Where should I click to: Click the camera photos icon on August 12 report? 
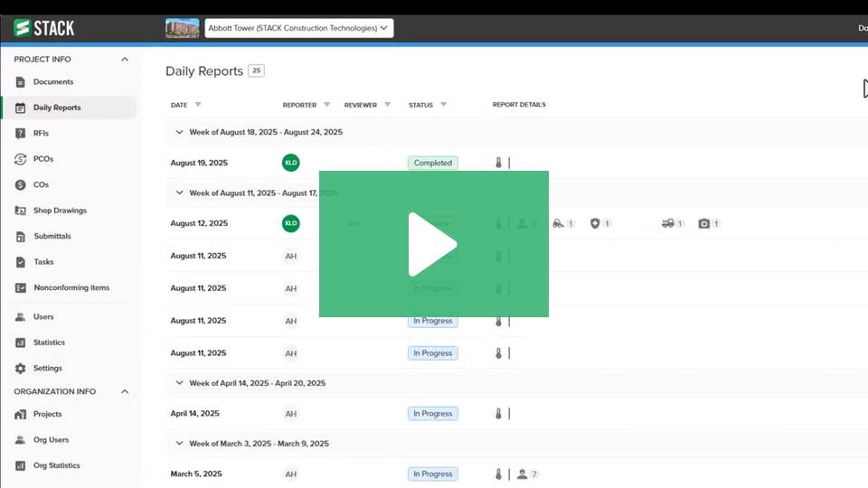tap(704, 223)
